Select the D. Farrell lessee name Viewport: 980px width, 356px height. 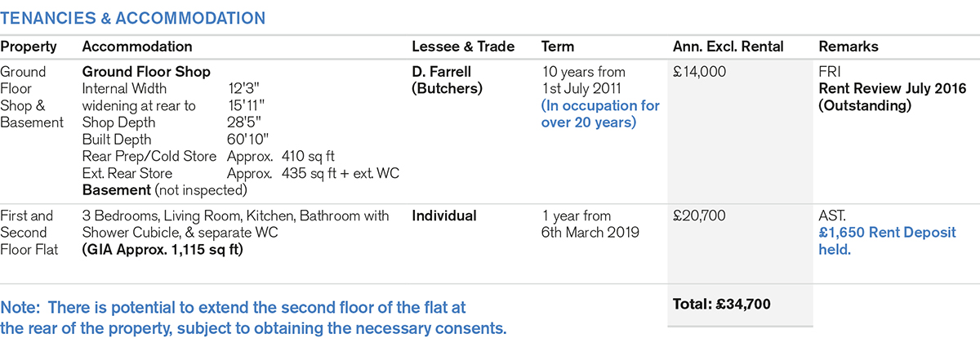[442, 72]
